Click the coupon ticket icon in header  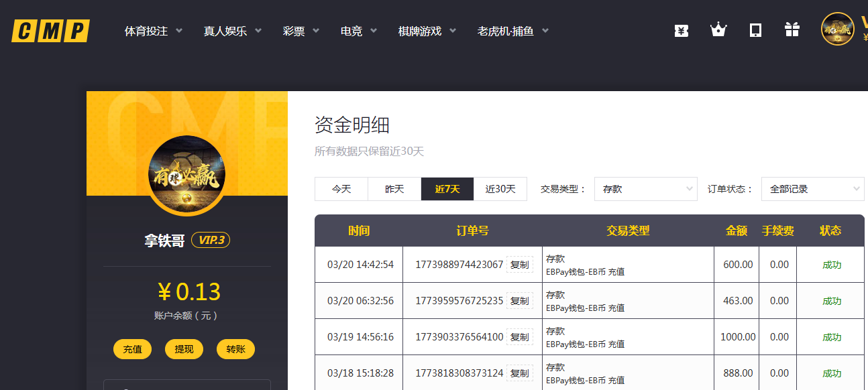tap(682, 30)
